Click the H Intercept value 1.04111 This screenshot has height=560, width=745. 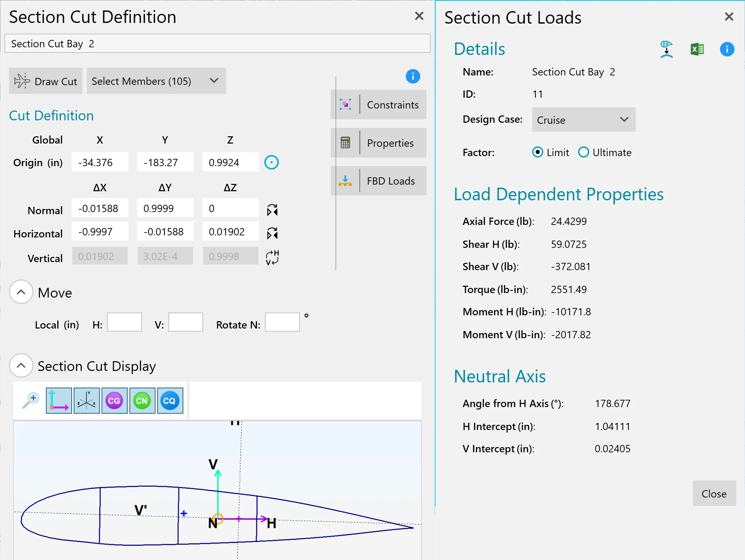coord(612,427)
